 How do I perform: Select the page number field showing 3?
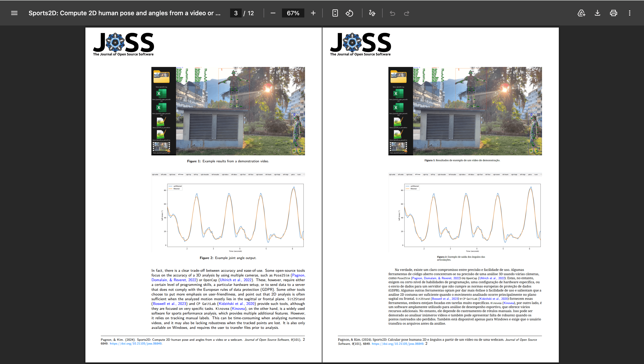click(x=236, y=13)
